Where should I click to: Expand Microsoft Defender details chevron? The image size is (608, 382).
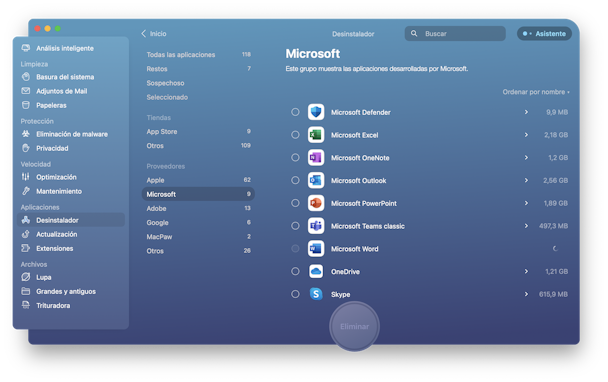click(x=526, y=112)
